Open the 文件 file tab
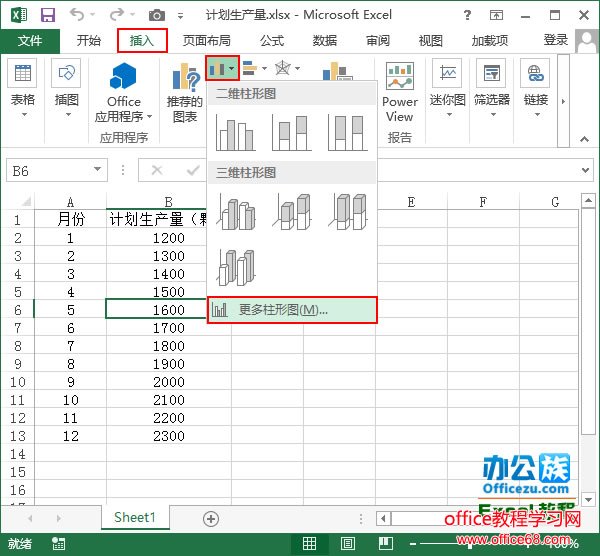 pos(30,40)
